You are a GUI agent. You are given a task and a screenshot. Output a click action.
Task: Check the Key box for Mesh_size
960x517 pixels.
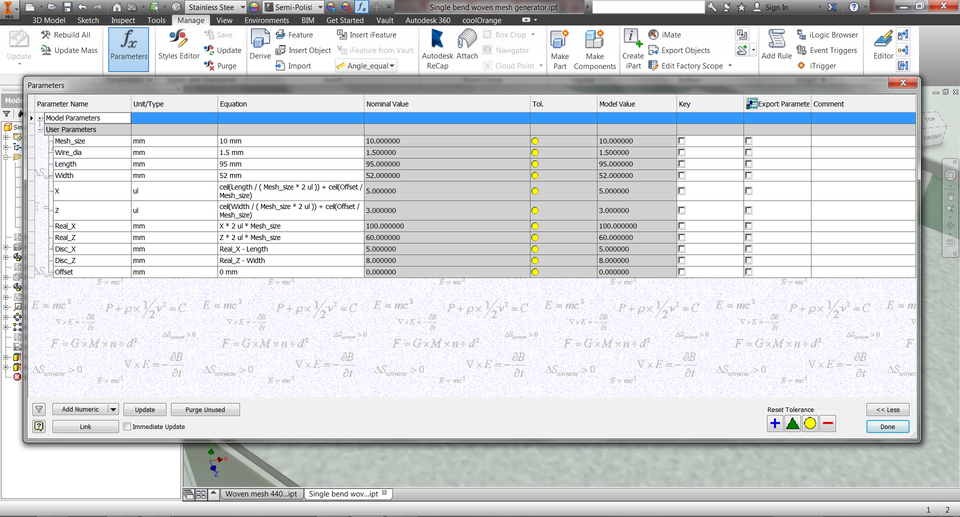pyautogui.click(x=682, y=141)
